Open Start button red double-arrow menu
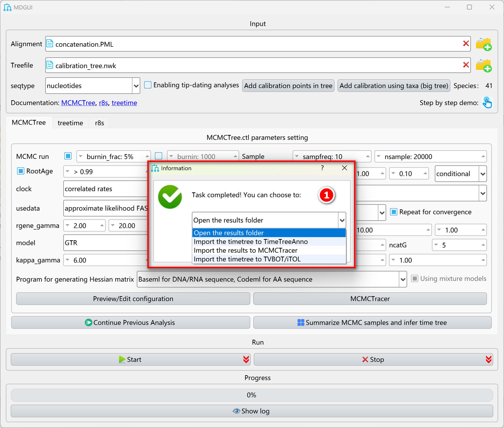504x428 pixels. [246, 359]
